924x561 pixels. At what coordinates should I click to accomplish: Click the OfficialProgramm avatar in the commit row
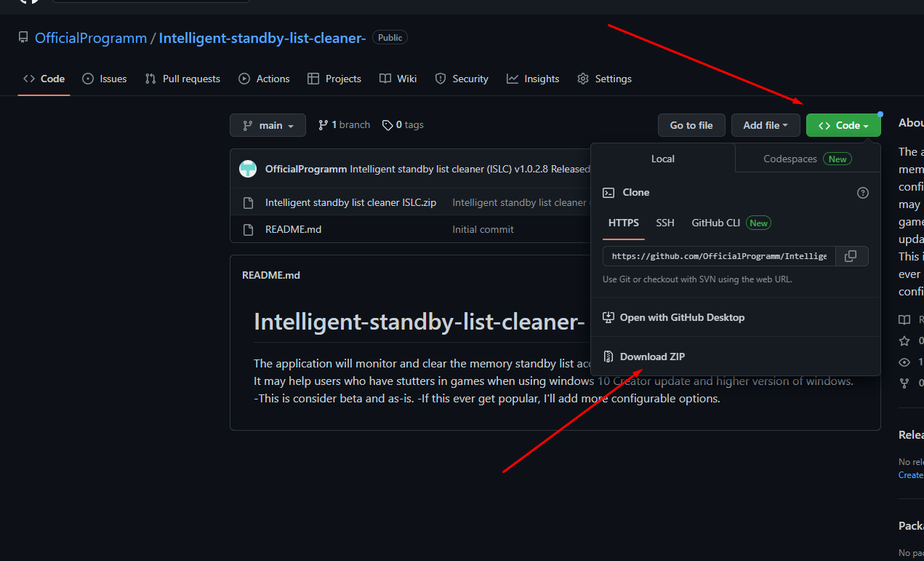pyautogui.click(x=248, y=169)
